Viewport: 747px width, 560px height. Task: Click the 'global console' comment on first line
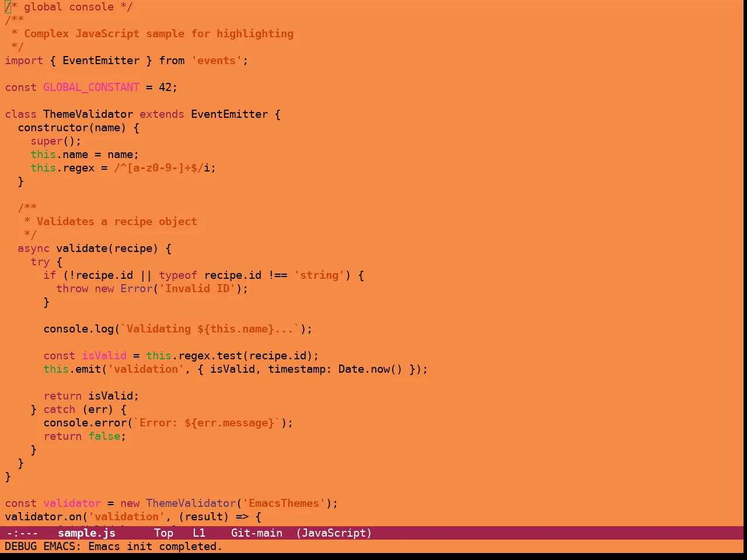(x=69, y=7)
